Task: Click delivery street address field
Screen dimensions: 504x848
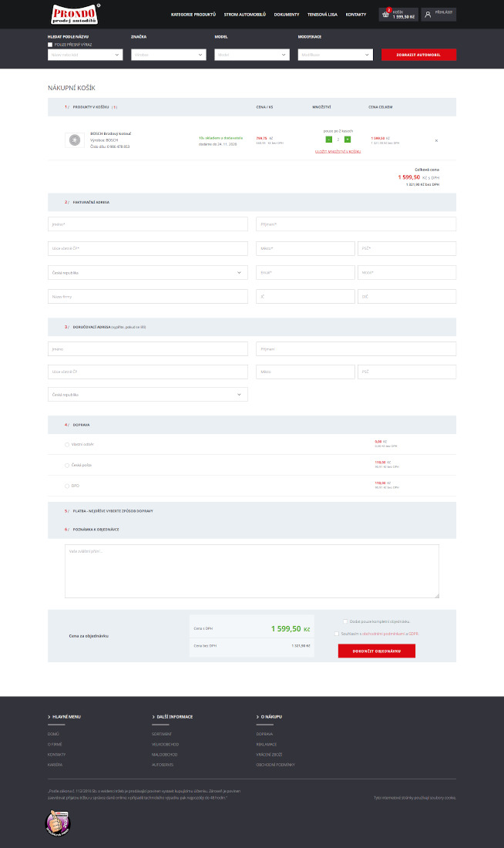Action: click(x=148, y=372)
